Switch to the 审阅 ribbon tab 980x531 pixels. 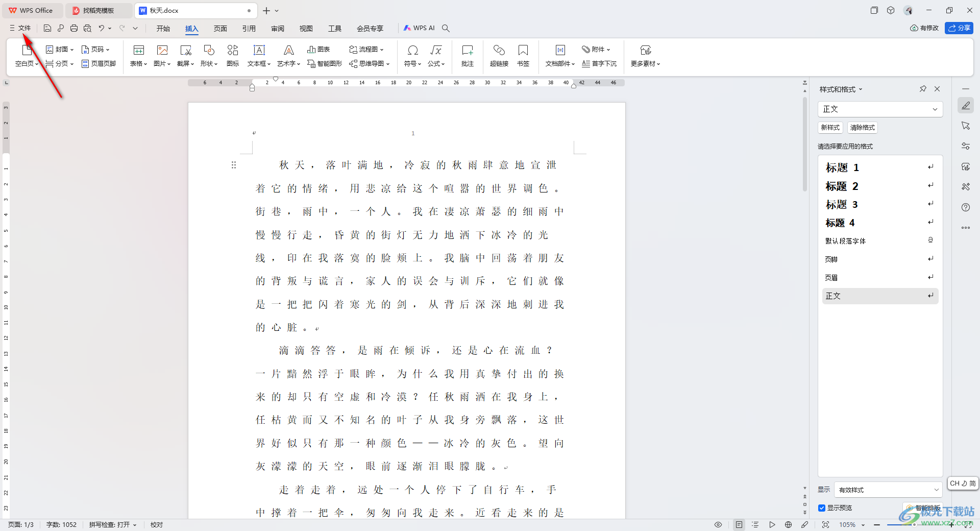[x=278, y=29]
